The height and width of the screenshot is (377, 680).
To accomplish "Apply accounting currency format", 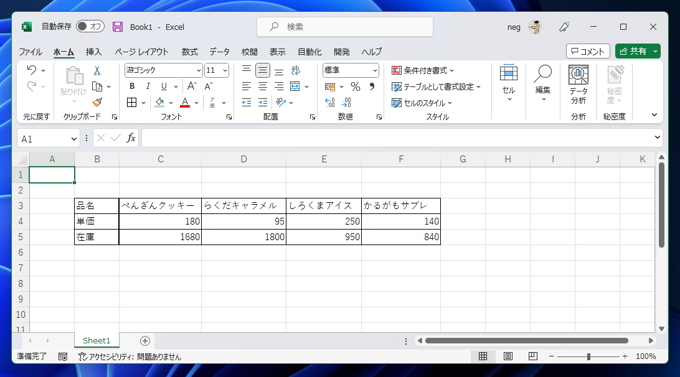I will (x=330, y=87).
